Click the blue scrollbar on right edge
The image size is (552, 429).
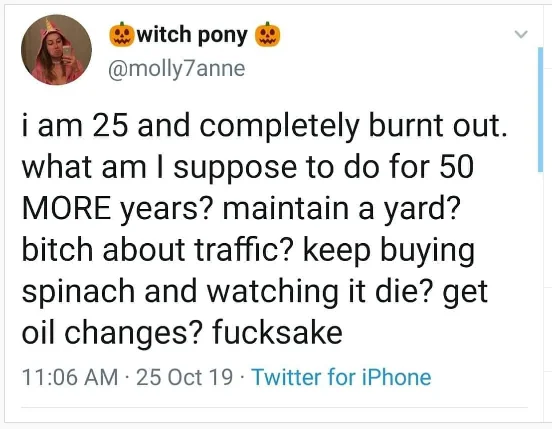pos(540,109)
